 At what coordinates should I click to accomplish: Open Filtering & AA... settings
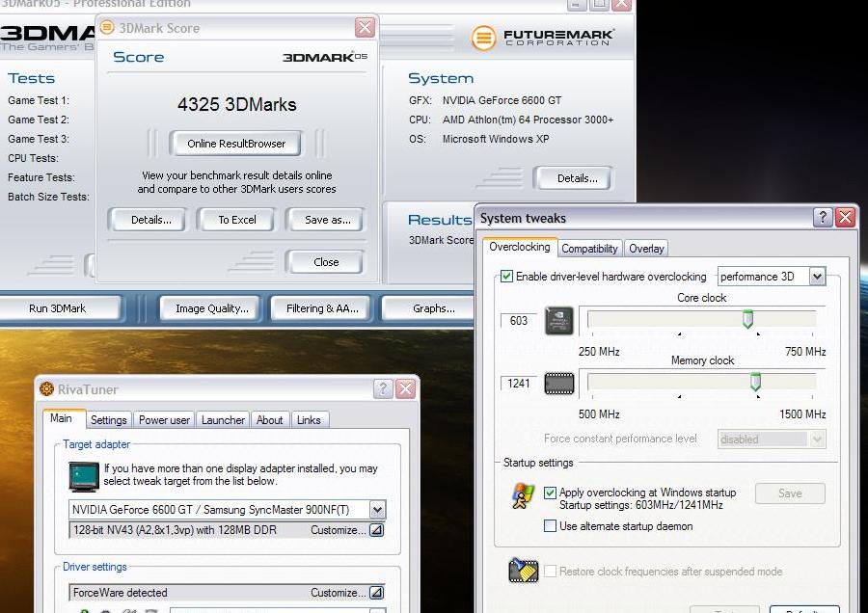tap(322, 308)
